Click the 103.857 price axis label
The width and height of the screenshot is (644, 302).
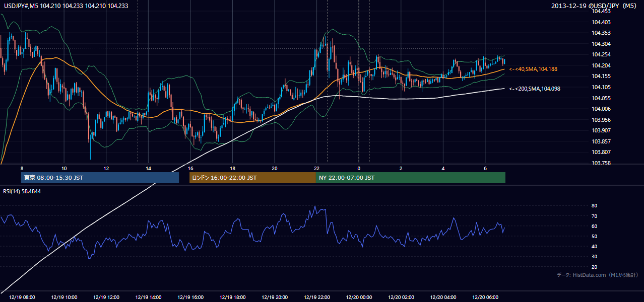tap(602, 141)
